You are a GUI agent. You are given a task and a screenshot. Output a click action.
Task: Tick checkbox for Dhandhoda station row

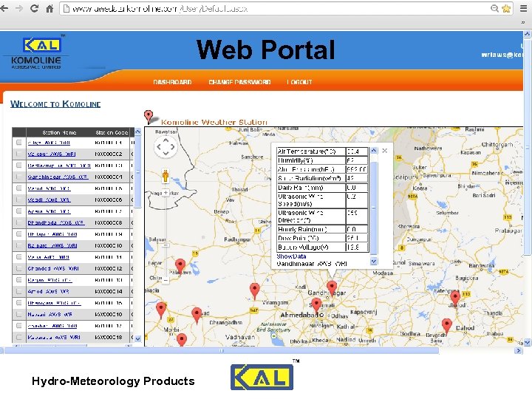pyautogui.click(x=19, y=222)
